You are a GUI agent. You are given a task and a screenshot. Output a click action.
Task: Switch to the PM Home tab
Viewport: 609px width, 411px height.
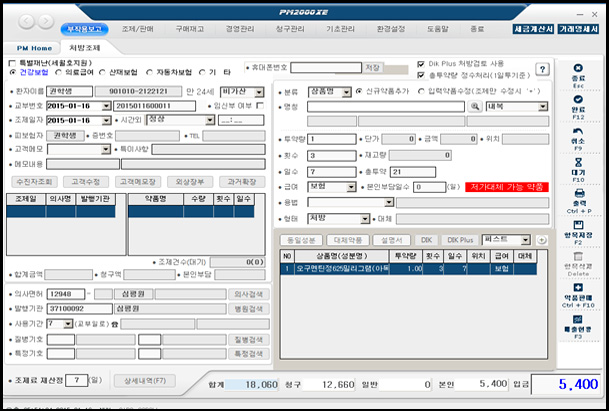click(34, 48)
